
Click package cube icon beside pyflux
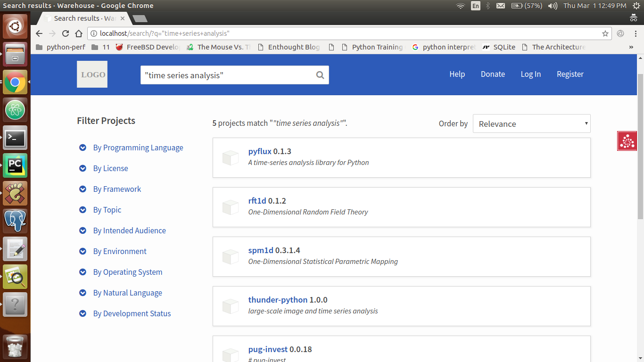tap(231, 157)
